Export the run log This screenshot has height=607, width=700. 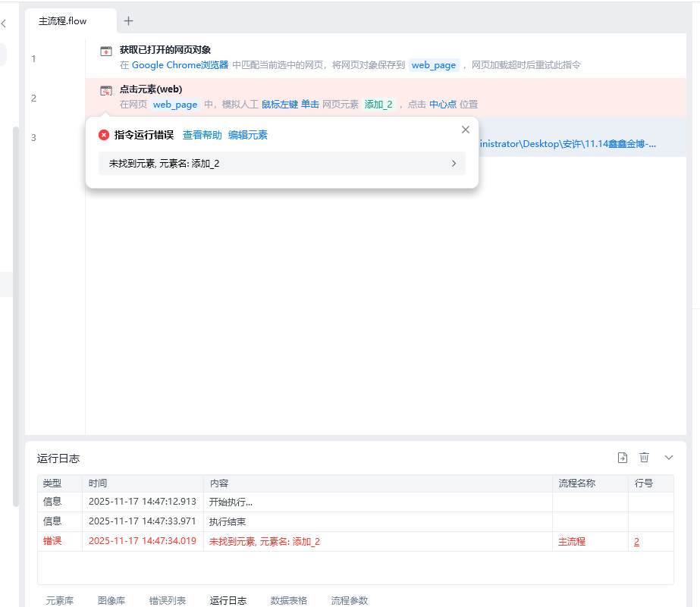click(623, 458)
